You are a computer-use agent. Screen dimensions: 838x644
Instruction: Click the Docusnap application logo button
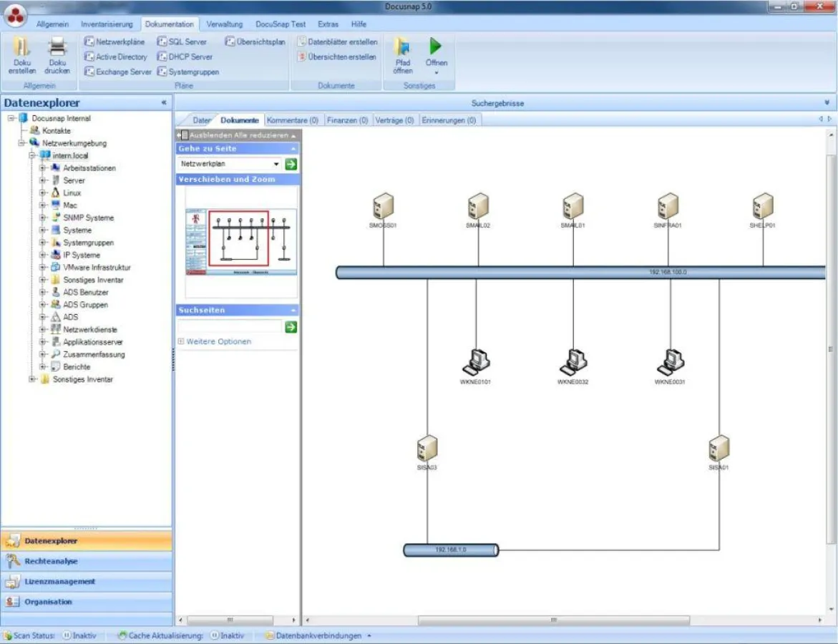click(x=15, y=15)
